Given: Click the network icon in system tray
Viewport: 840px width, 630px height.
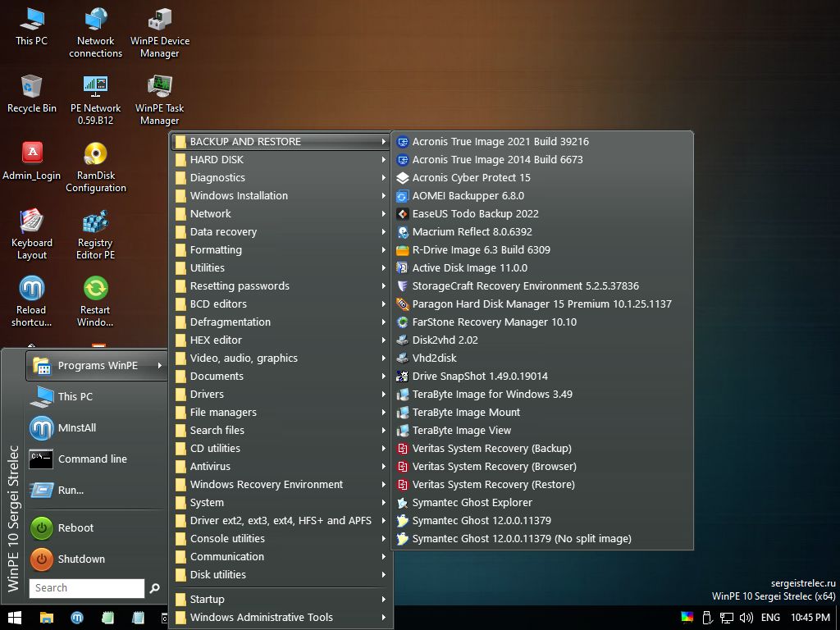Looking at the screenshot, I should click(x=726, y=618).
